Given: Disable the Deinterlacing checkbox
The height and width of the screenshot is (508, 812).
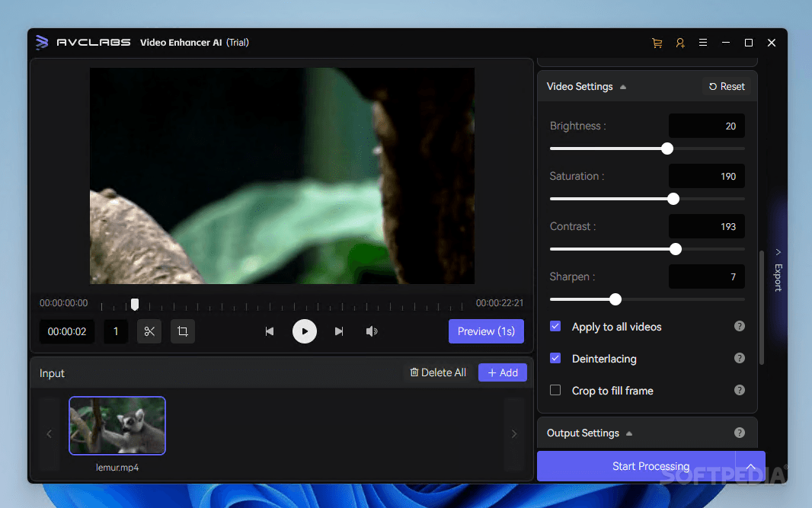Looking at the screenshot, I should click(x=555, y=359).
